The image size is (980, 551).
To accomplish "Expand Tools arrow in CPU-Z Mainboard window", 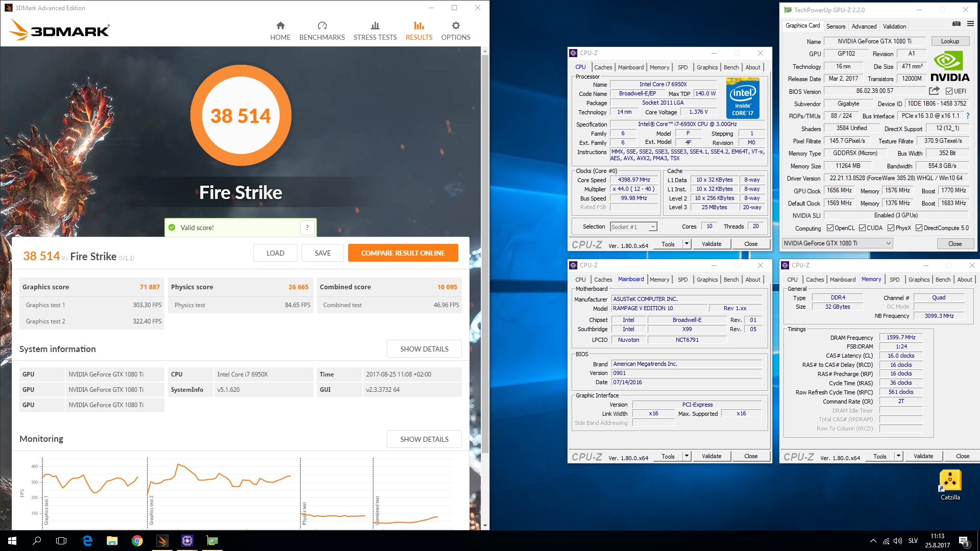I will coord(687,456).
